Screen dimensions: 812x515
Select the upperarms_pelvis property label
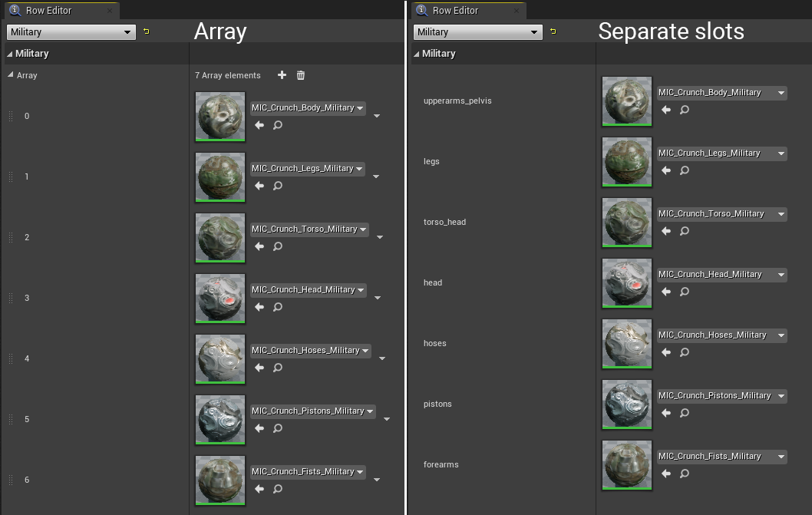[457, 101]
